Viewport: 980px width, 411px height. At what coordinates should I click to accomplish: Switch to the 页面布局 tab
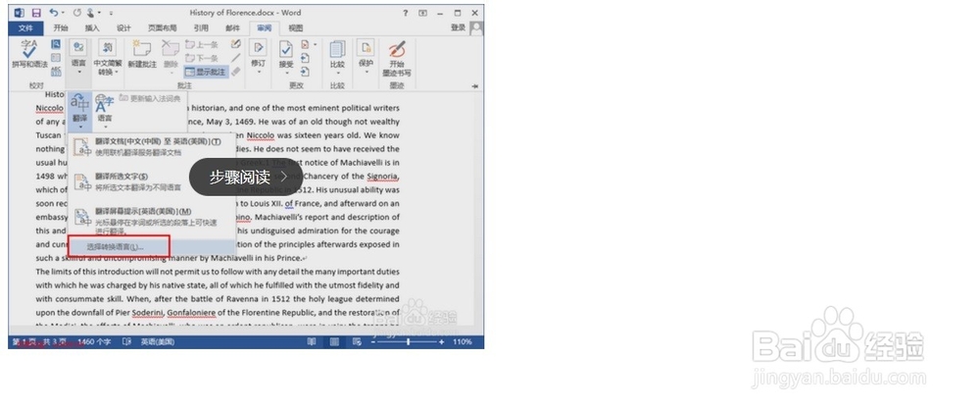pos(162,28)
